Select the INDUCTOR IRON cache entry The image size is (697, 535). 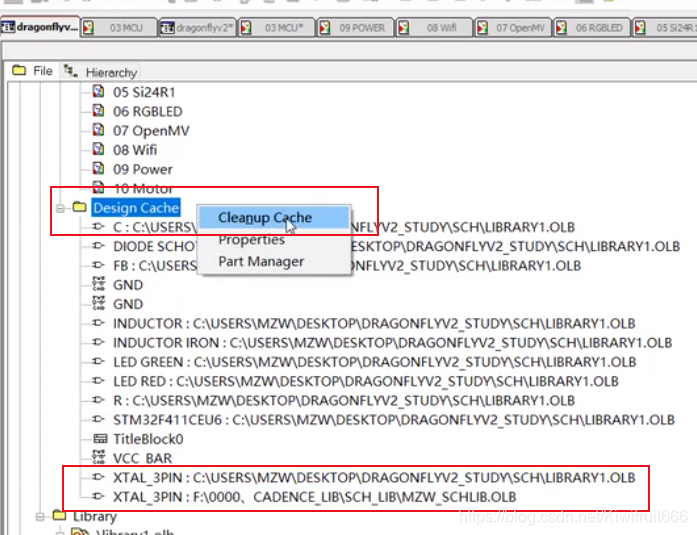(392, 343)
